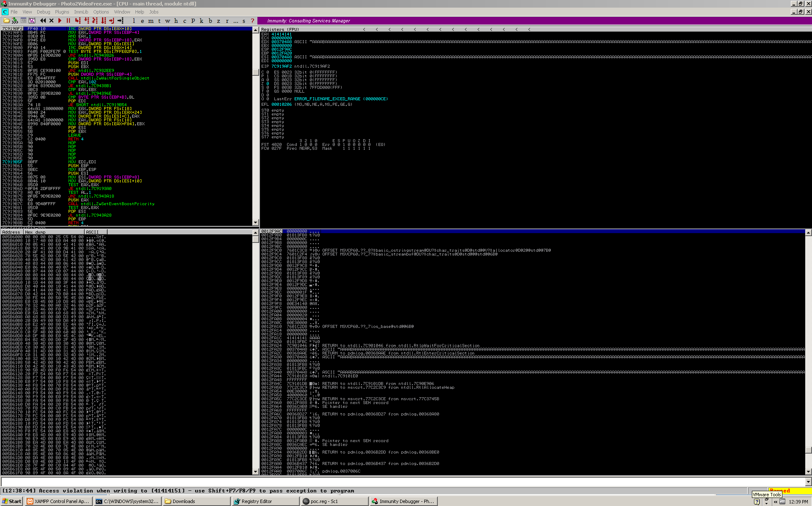Viewport: 812px width, 506px height.
Task: Click the Address column header in dump
Action: [x=12, y=232]
